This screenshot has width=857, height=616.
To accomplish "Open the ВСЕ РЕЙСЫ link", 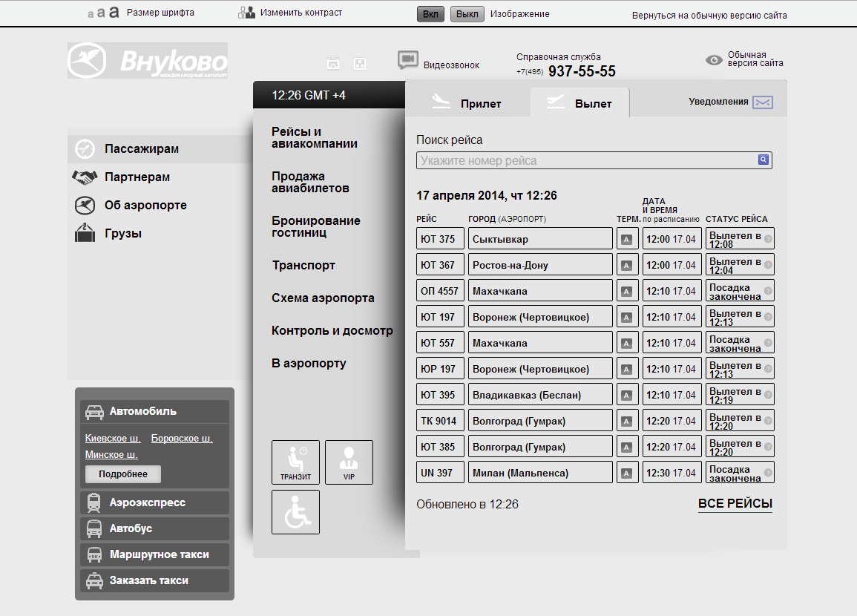I will point(735,503).
